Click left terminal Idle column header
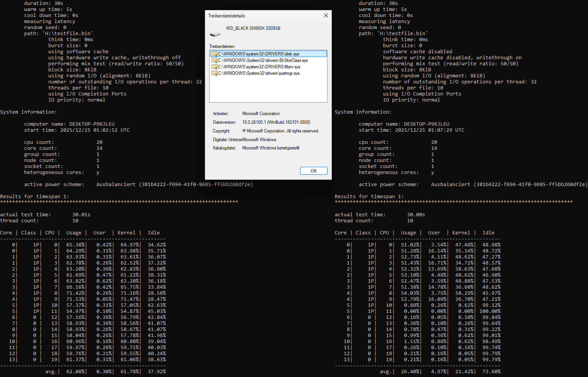 pyautogui.click(x=154, y=233)
